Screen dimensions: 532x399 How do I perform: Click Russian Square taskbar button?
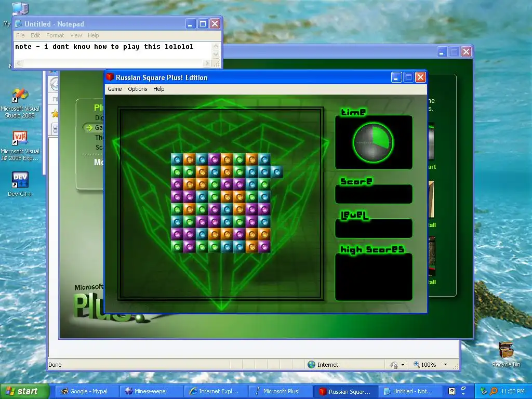click(x=345, y=391)
